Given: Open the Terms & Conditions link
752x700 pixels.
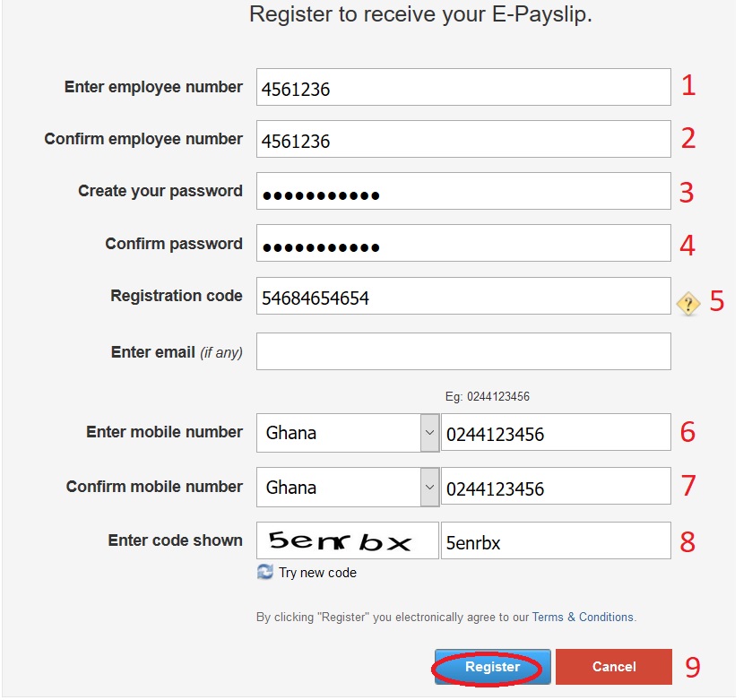Looking at the screenshot, I should (x=583, y=618).
